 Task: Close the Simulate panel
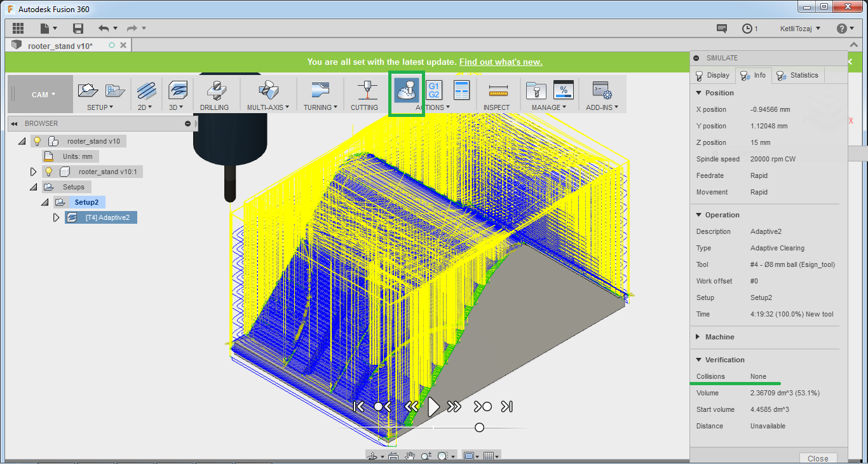[x=818, y=458]
